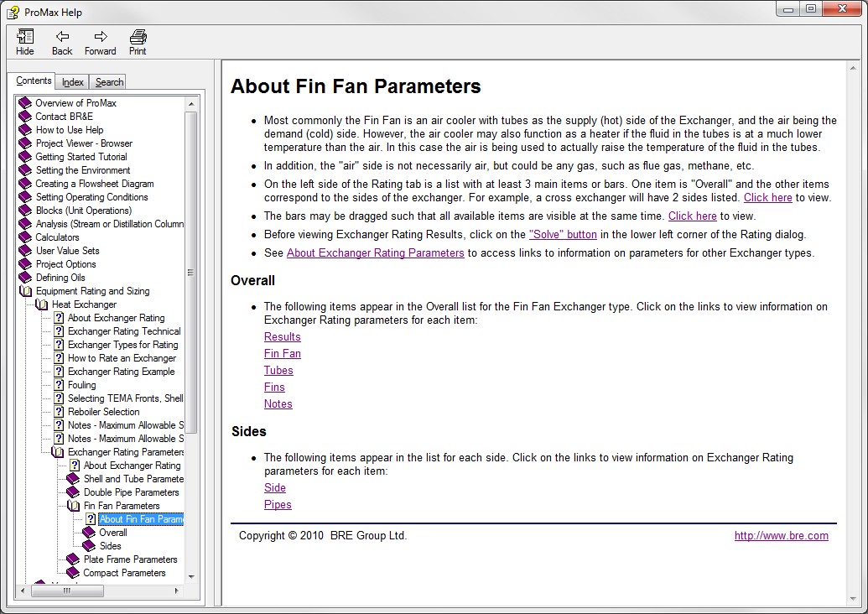Visit the http://www.bre.com link

point(781,535)
